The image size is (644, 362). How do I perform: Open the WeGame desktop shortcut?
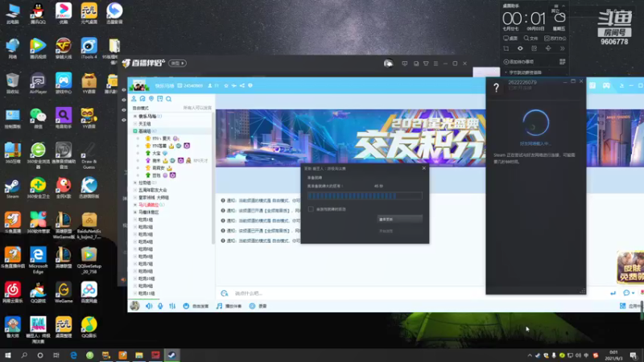(64, 292)
